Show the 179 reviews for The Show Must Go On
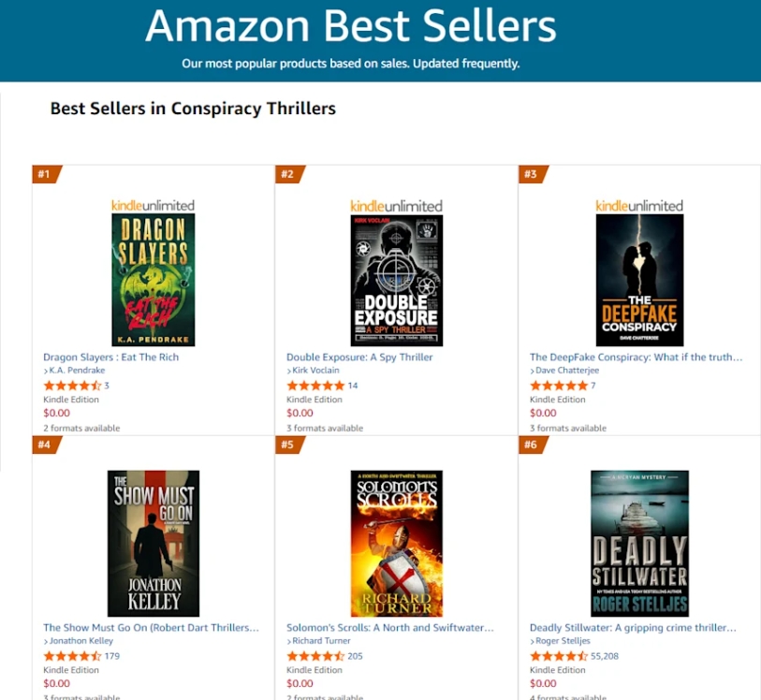Screen dimensions: 761x700 (112, 656)
